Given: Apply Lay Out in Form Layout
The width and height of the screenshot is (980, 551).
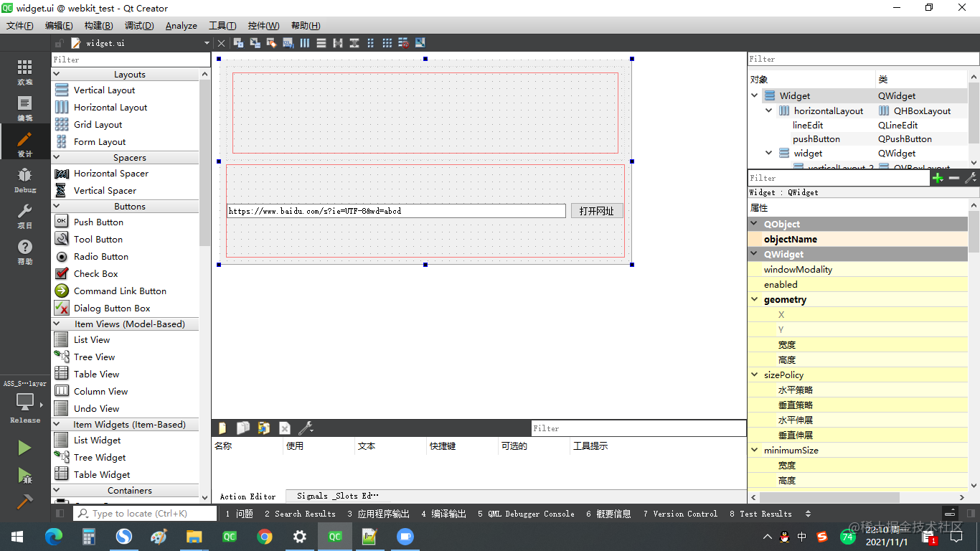Looking at the screenshot, I should pos(371,43).
